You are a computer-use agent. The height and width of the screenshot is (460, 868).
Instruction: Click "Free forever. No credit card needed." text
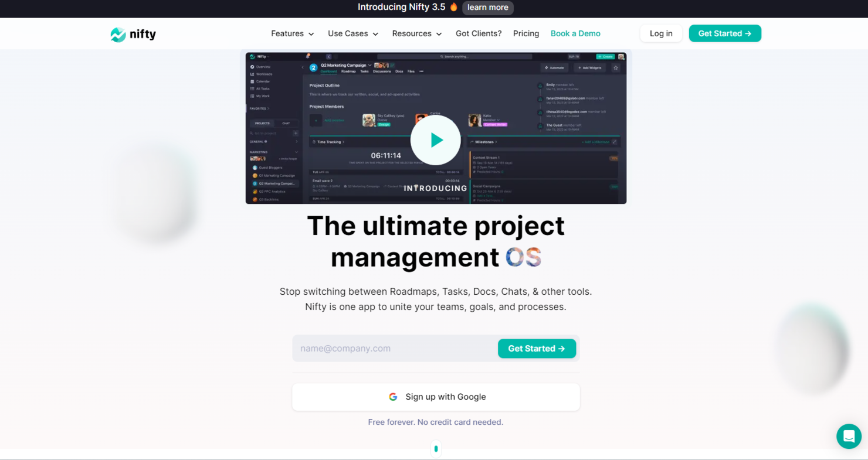coord(436,422)
